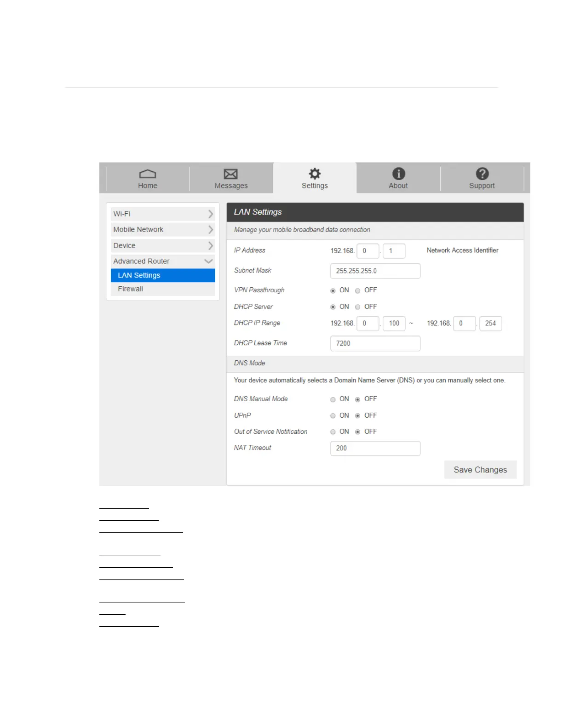Enable DNS Manual Mode ON
The width and height of the screenshot is (563, 728).
tap(333, 399)
